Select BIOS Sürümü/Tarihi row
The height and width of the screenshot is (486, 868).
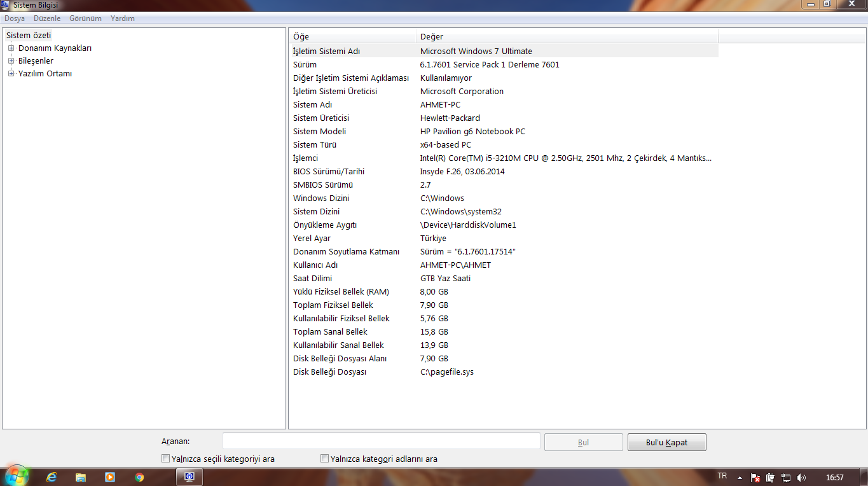coord(504,172)
